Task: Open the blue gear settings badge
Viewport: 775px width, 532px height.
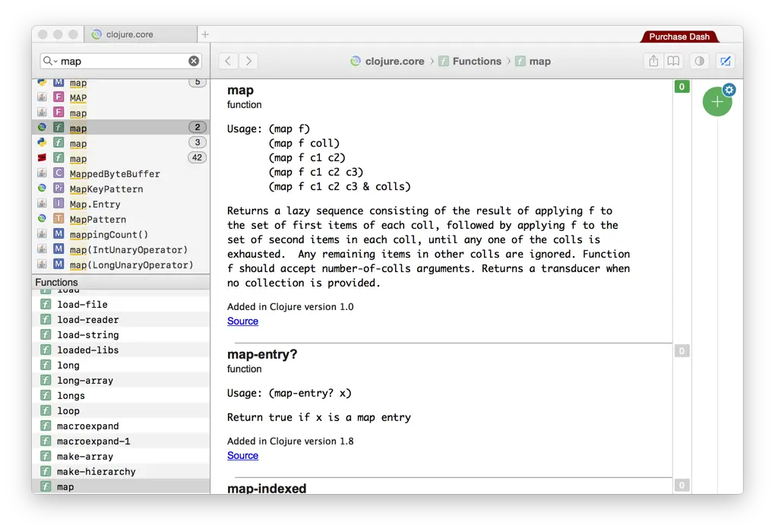Action: pos(729,90)
